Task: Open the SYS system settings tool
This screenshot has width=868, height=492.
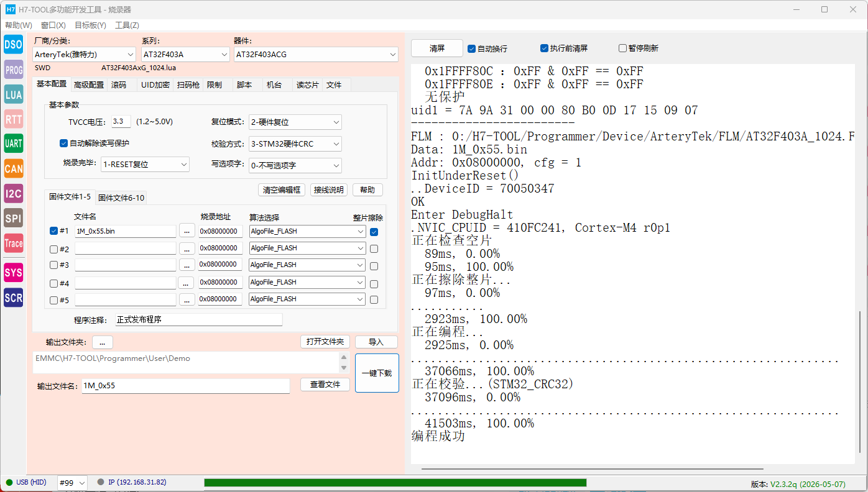Action: point(13,272)
